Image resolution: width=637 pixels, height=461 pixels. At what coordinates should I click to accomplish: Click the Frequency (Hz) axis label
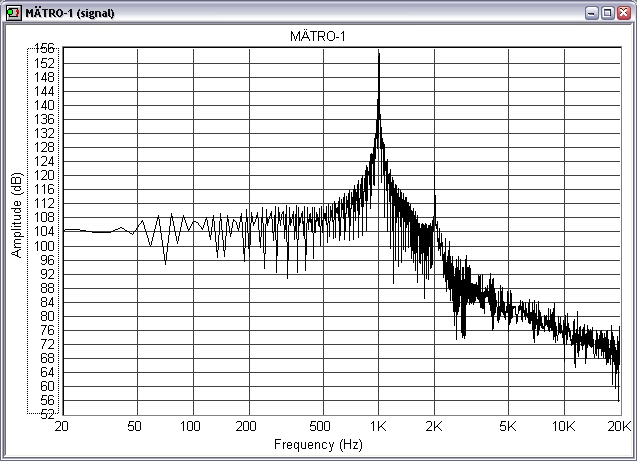[x=318, y=444]
